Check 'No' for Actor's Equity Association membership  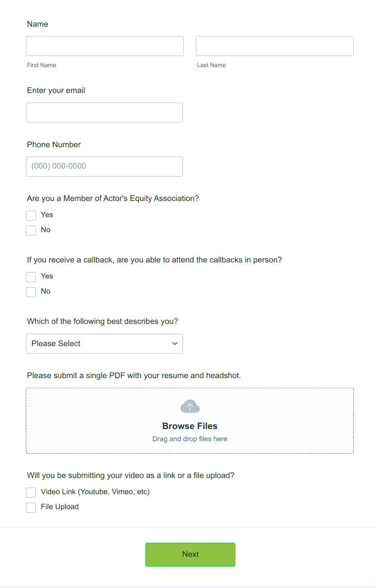31,230
